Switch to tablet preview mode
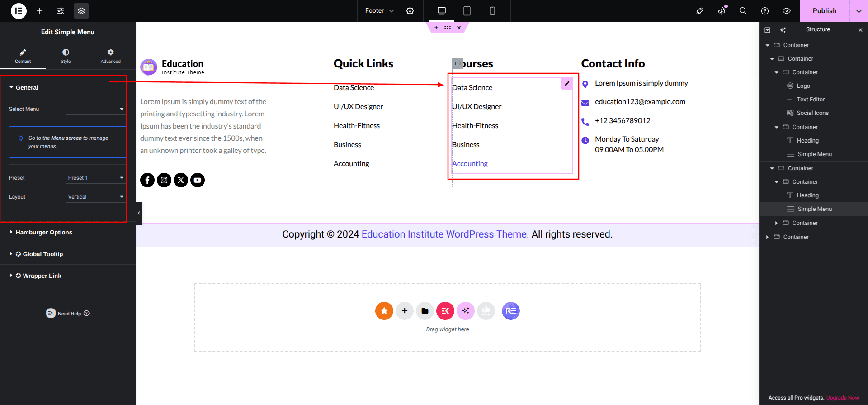Viewport: 868px width, 405px height. pos(467,11)
